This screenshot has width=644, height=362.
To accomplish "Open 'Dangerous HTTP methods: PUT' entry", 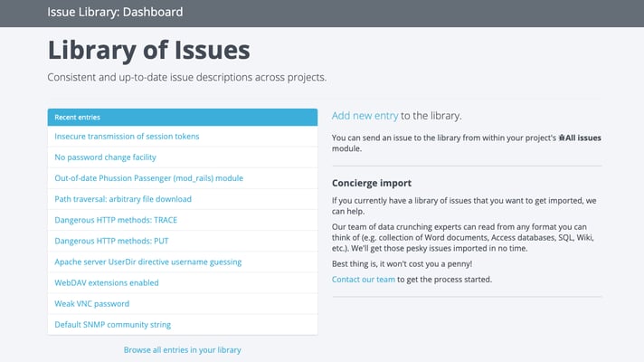I will tap(111, 242).
